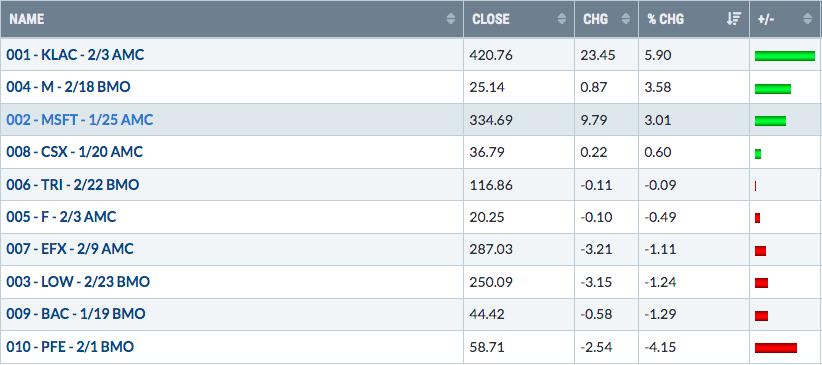Click the red PFE change bar
Viewport: 822px width, 365px height.
(776, 348)
